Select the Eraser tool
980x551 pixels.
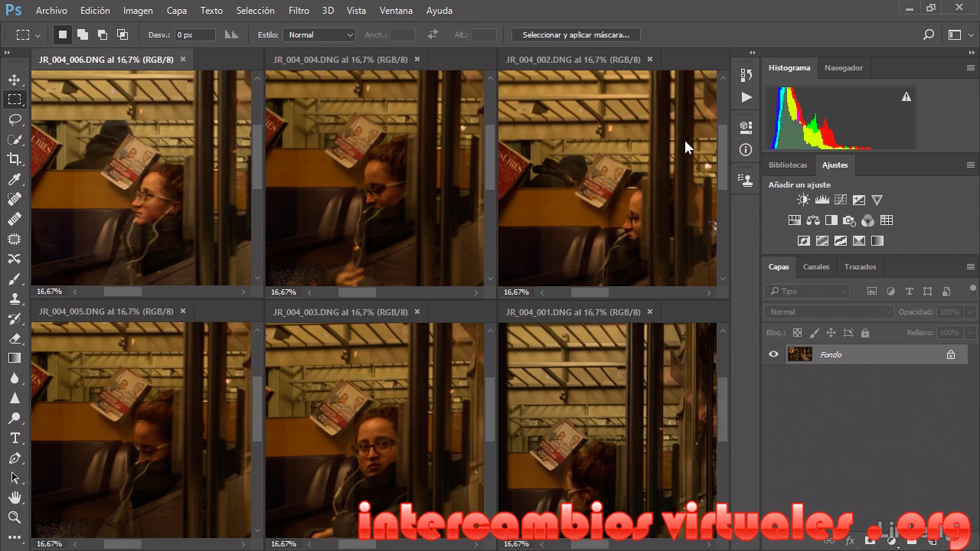coord(15,338)
